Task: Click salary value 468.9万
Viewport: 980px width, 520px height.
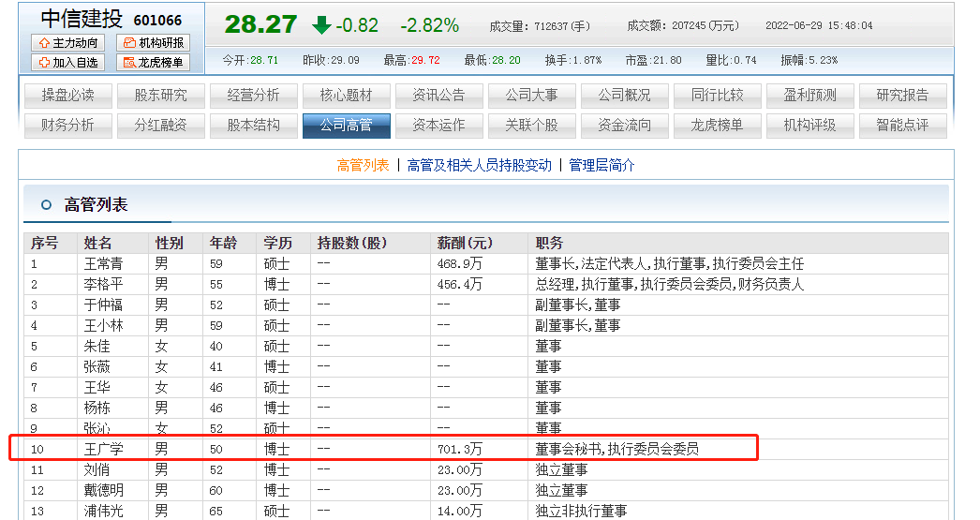Action: tap(459, 264)
